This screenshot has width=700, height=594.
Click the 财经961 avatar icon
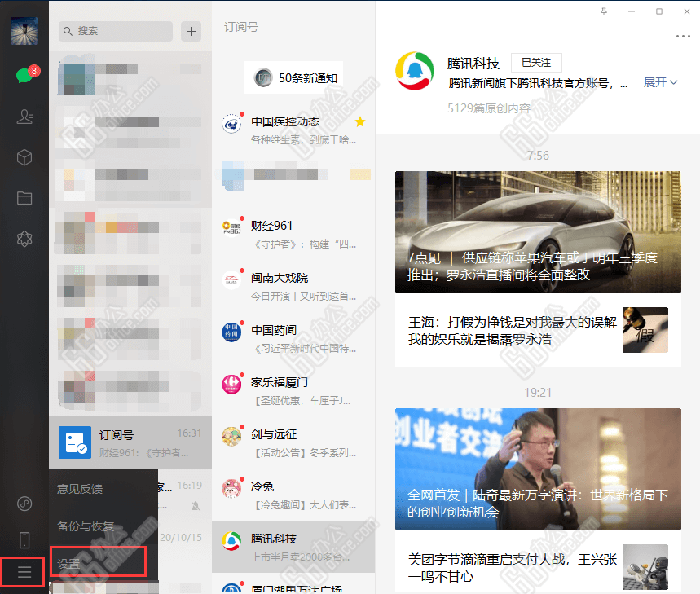231,227
